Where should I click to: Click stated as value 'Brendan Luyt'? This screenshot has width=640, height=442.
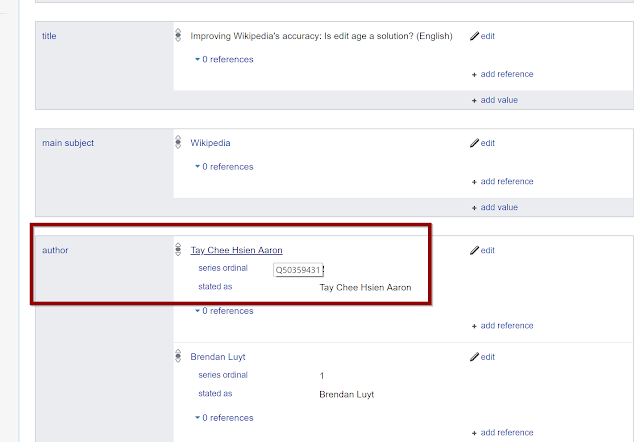click(x=347, y=395)
